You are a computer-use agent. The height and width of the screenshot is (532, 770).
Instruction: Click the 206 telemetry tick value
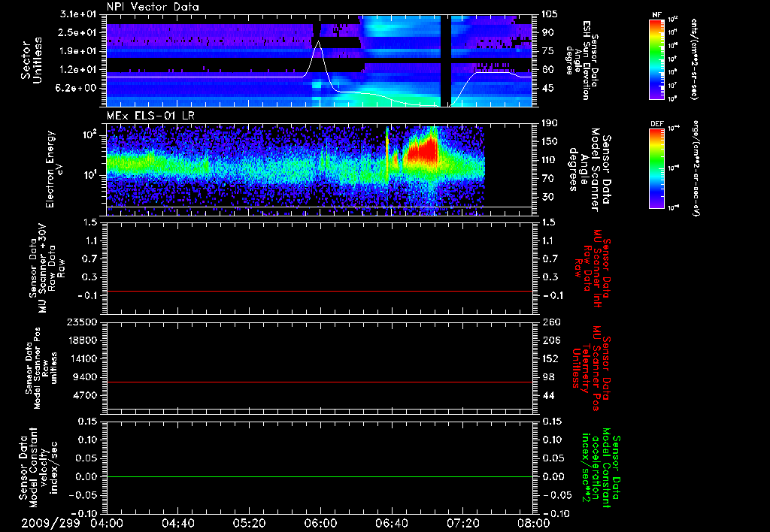(x=550, y=340)
